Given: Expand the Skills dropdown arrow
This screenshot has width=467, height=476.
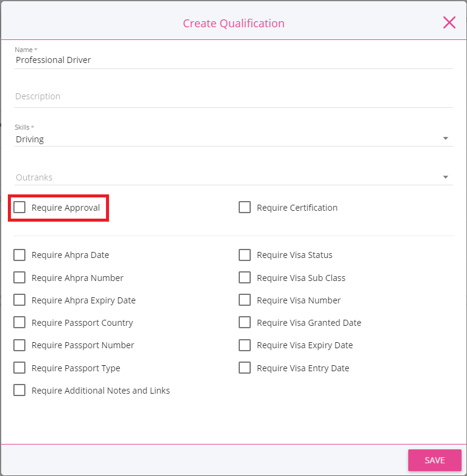Looking at the screenshot, I should click(x=445, y=139).
